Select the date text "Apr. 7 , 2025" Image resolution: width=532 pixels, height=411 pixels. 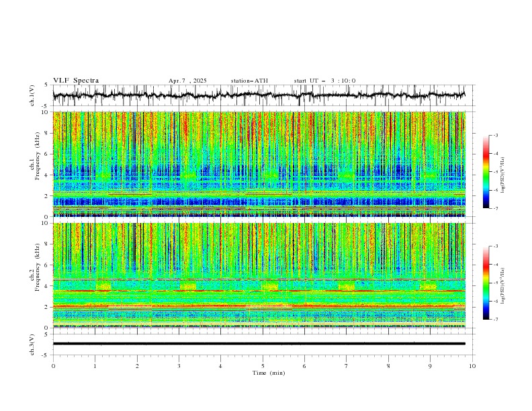tap(187, 81)
